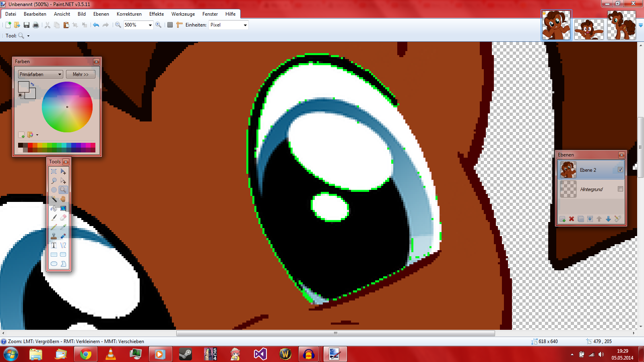Add a new layer in Ebenen panel
The height and width of the screenshot is (362, 644).
(562, 219)
